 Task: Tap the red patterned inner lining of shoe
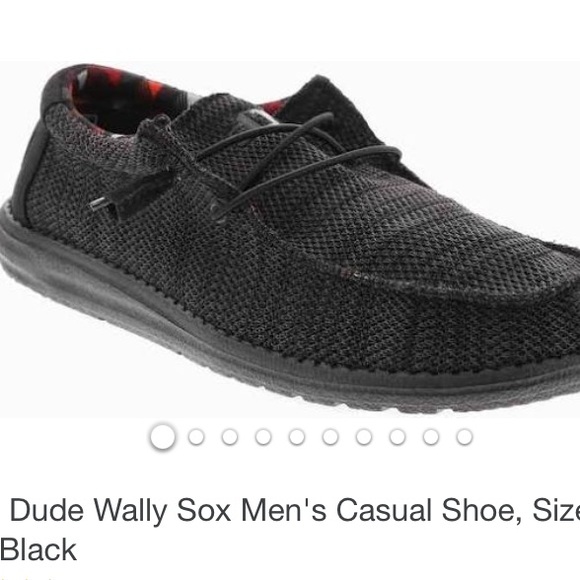[126, 98]
